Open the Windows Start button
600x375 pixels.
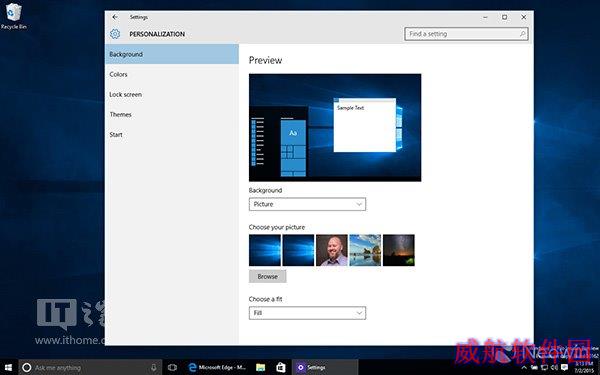click(8, 368)
